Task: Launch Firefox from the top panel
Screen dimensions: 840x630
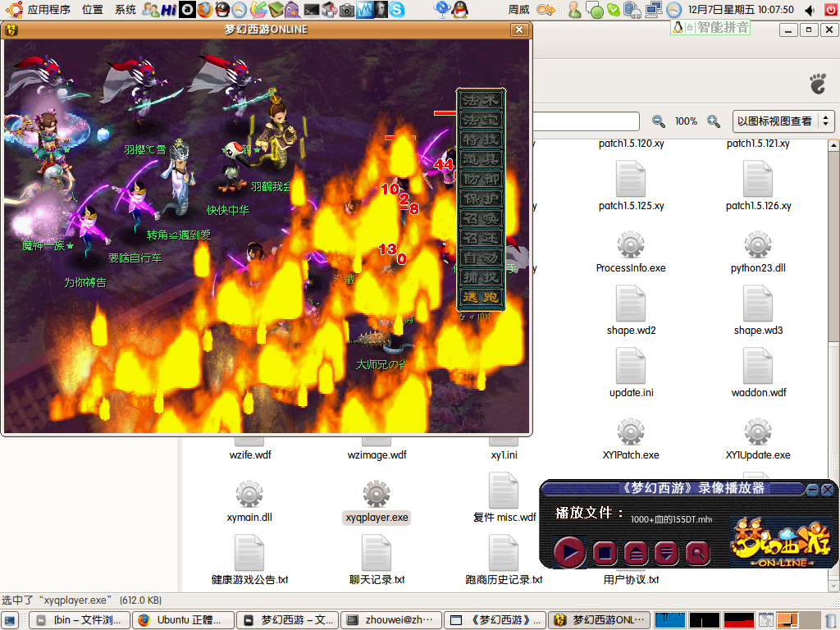Action: [204, 9]
